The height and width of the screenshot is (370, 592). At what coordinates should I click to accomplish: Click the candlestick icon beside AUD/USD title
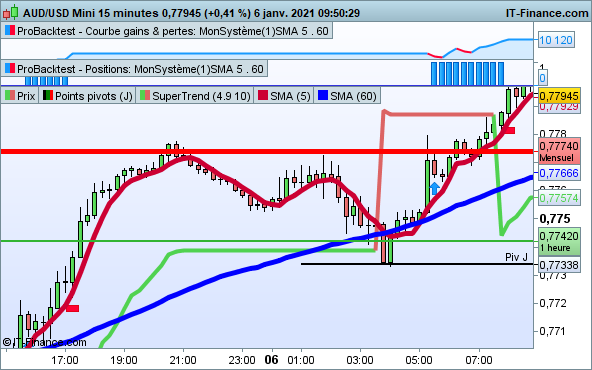click(10, 12)
